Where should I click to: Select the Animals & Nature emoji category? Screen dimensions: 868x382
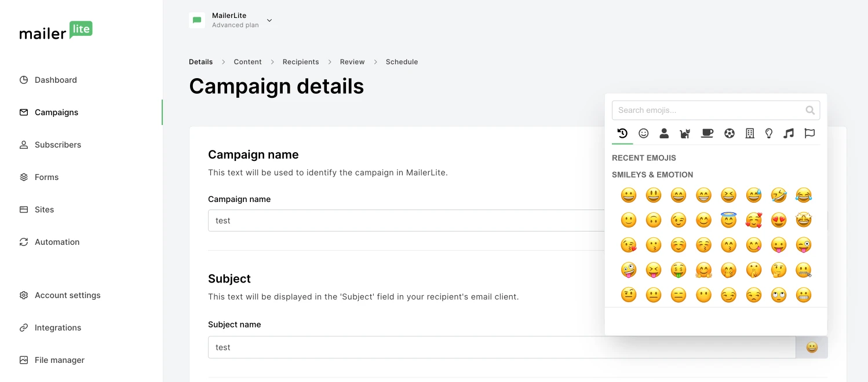click(685, 134)
